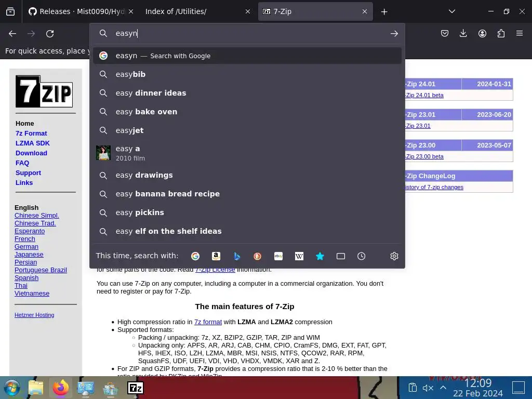Search this time with Wikipedia
This screenshot has height=399, width=532.
click(299, 256)
